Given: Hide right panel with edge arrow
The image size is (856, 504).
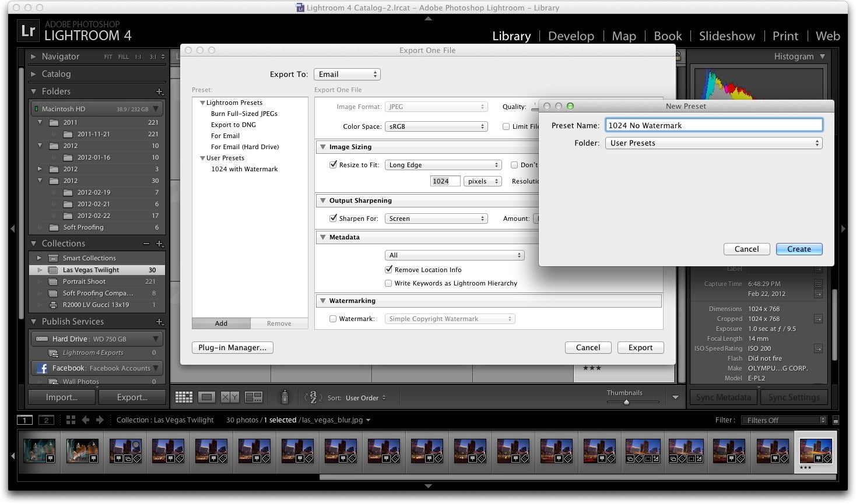Looking at the screenshot, I should click(x=843, y=229).
